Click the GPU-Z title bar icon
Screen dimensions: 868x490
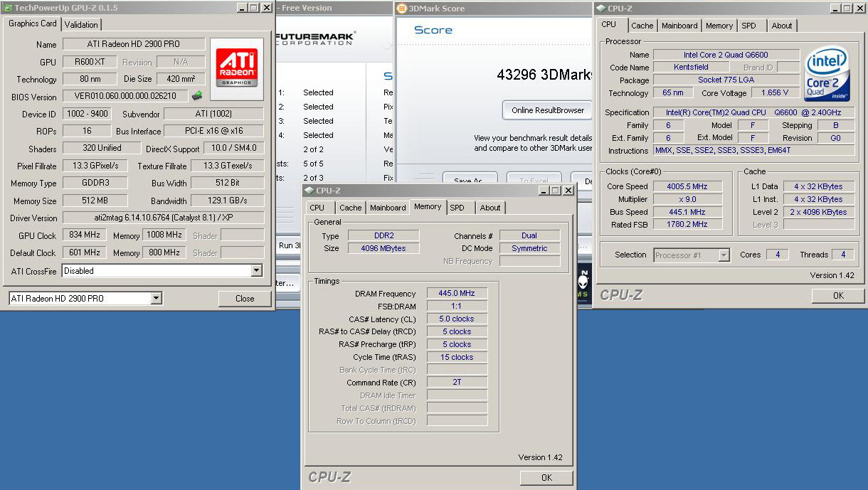(9, 8)
